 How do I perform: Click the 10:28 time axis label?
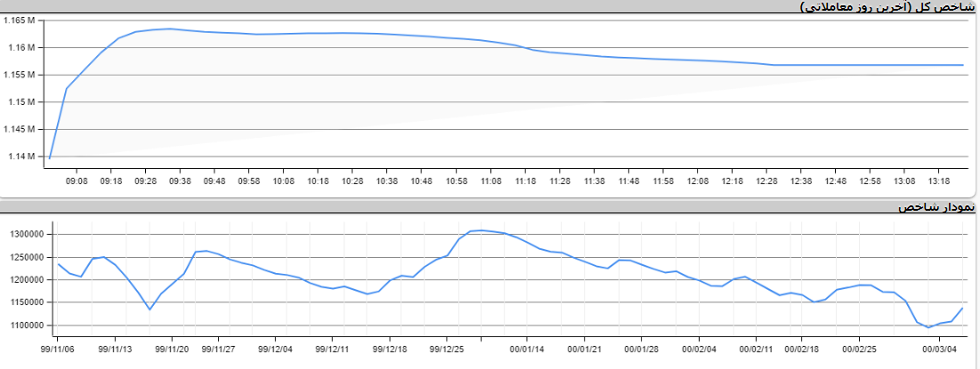pyautogui.click(x=352, y=180)
